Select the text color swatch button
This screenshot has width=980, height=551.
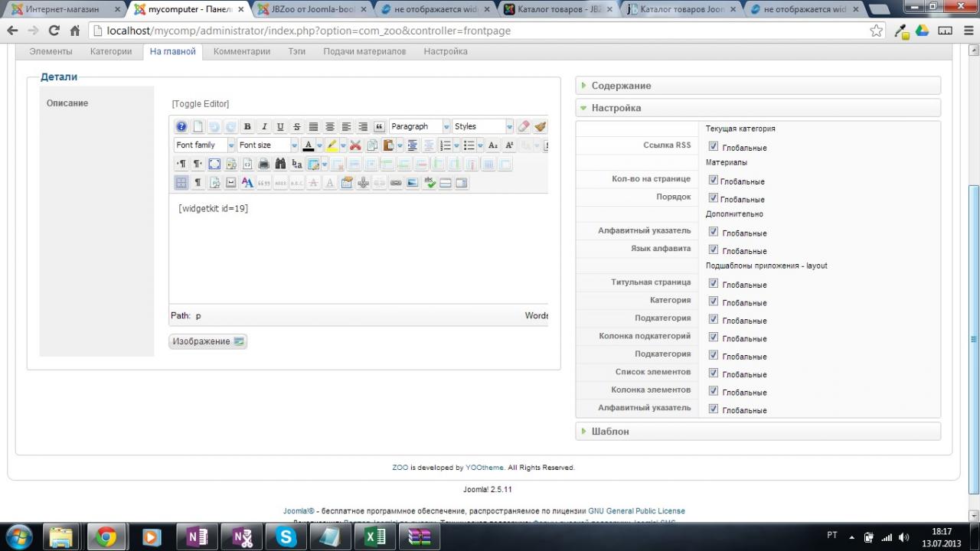pos(309,145)
